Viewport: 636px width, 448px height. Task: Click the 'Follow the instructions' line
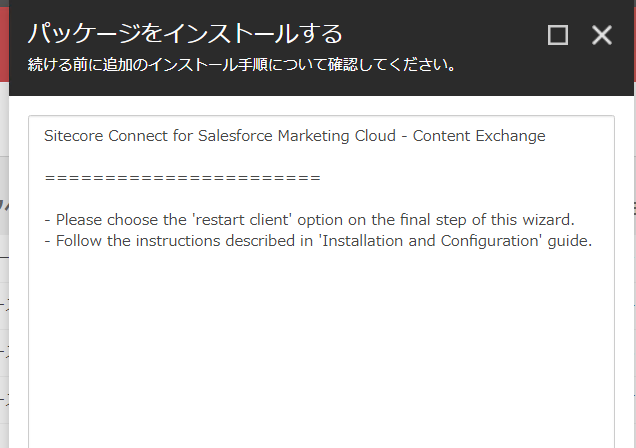click(x=318, y=241)
